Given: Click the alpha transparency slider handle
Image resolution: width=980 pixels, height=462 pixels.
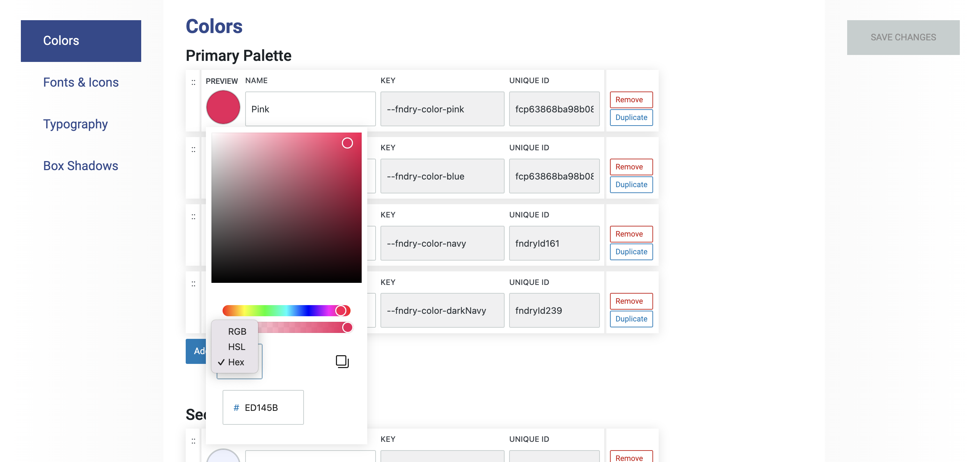Looking at the screenshot, I should pyautogui.click(x=347, y=327).
